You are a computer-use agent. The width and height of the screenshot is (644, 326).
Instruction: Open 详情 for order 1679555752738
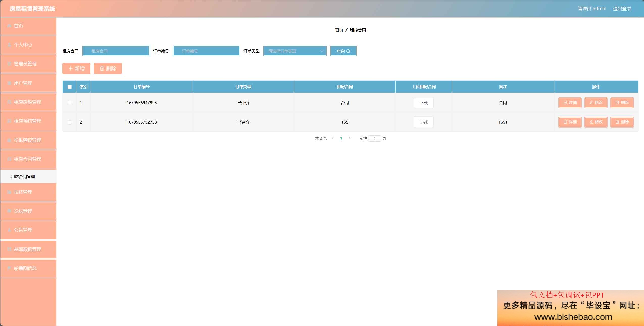[570, 122]
